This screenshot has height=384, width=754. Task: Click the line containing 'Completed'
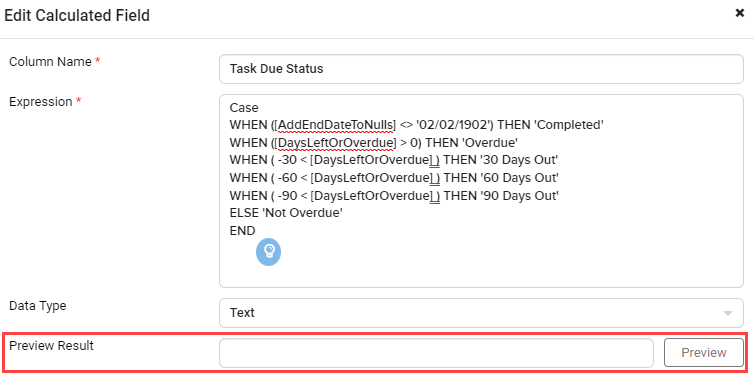click(416, 125)
